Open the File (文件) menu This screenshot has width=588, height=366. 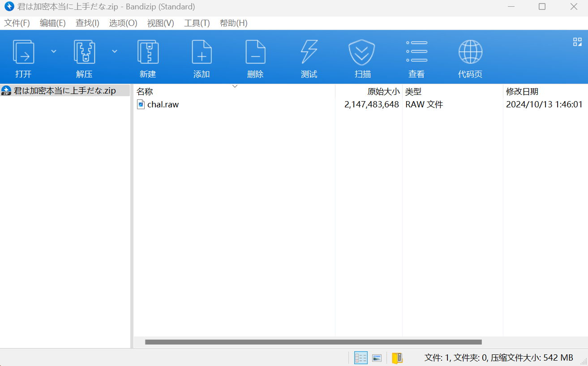17,23
